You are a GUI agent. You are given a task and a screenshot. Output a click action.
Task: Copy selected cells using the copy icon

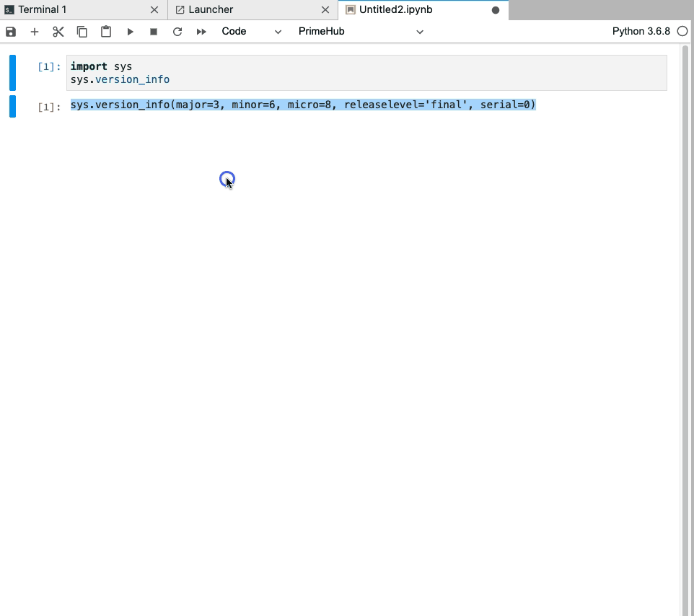[x=82, y=32]
